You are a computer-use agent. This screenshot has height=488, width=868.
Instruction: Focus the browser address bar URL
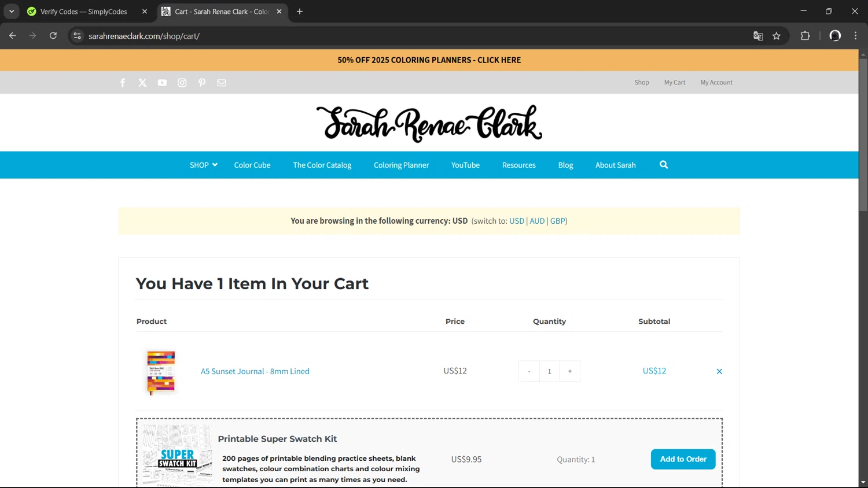point(144,36)
